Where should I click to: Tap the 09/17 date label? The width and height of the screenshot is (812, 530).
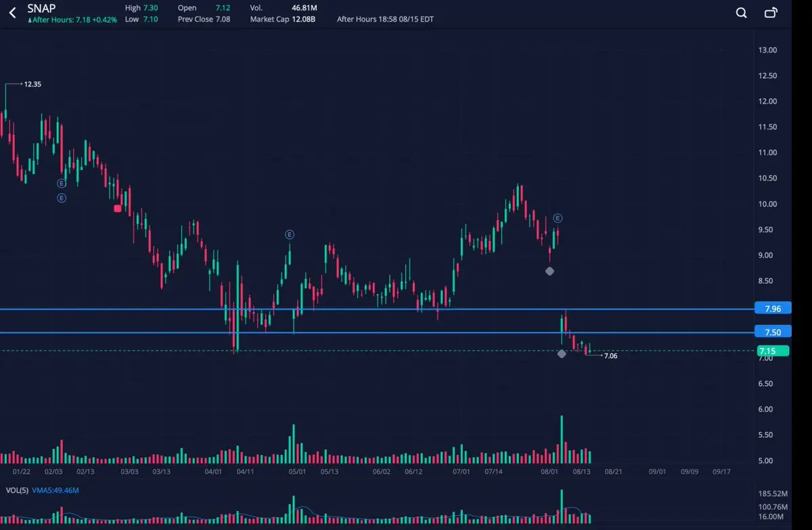click(721, 471)
